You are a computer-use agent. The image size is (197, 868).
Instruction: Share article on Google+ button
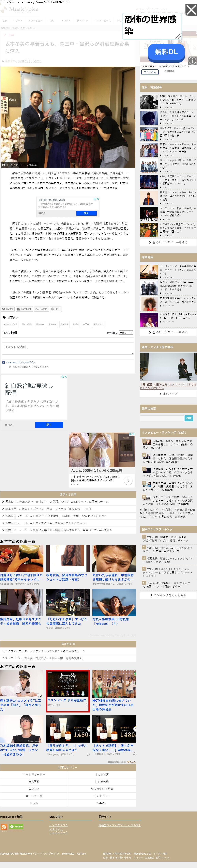point(41,309)
